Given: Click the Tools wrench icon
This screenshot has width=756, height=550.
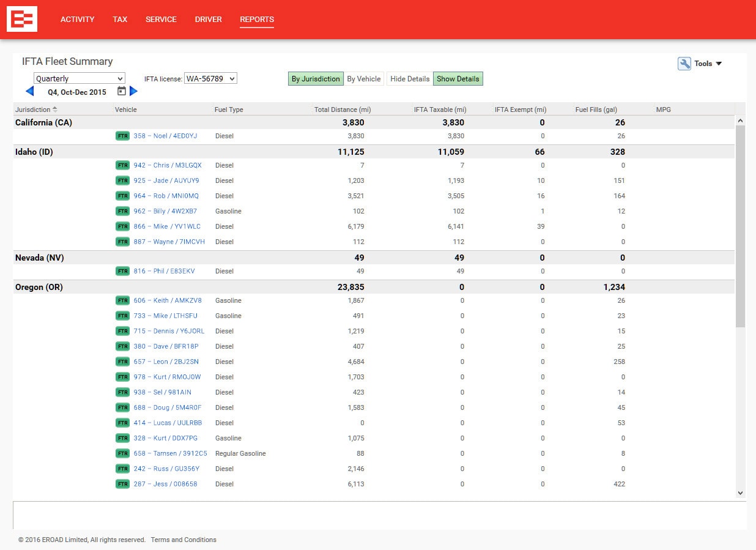Looking at the screenshot, I should 684,64.
